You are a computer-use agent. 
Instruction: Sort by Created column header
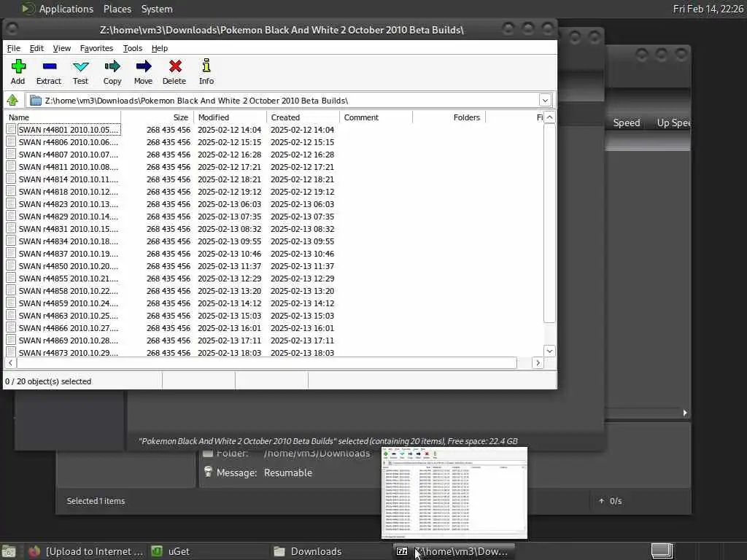303,117
